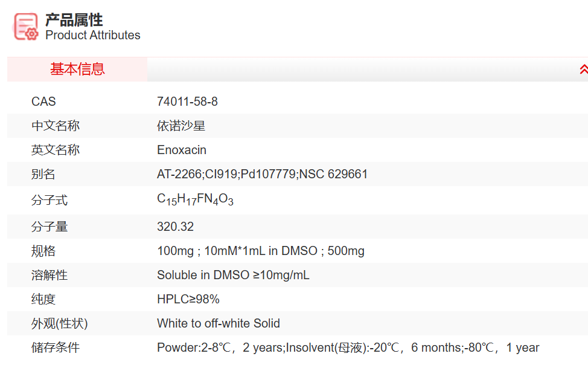This screenshot has width=588, height=365.
Task: Click the purity value HPLC≥98%
Action: tap(188, 299)
